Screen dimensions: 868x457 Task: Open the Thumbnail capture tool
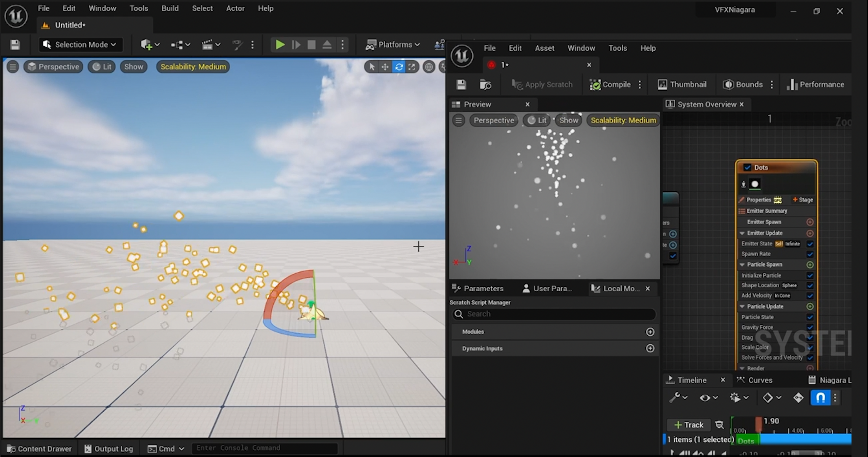[682, 84]
